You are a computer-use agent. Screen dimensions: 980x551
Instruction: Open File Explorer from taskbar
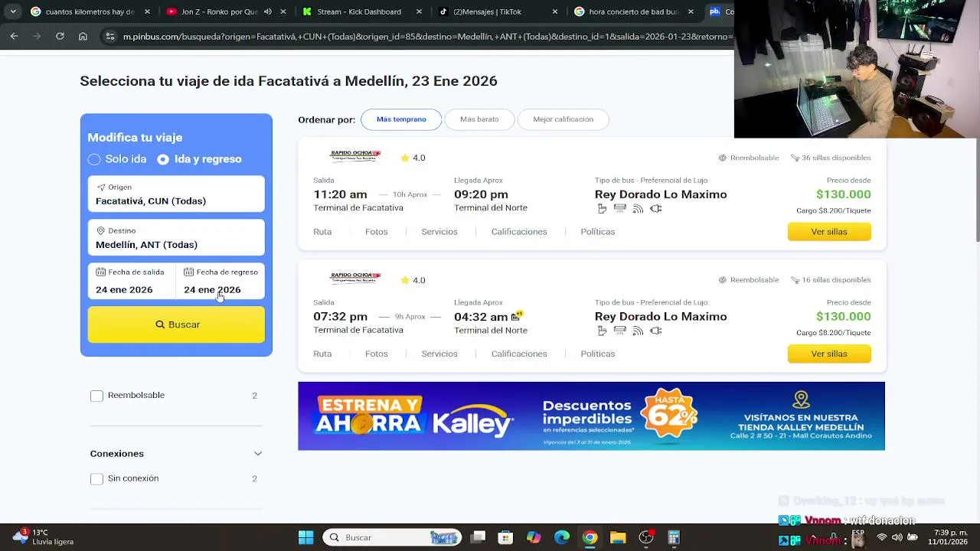[x=618, y=537]
